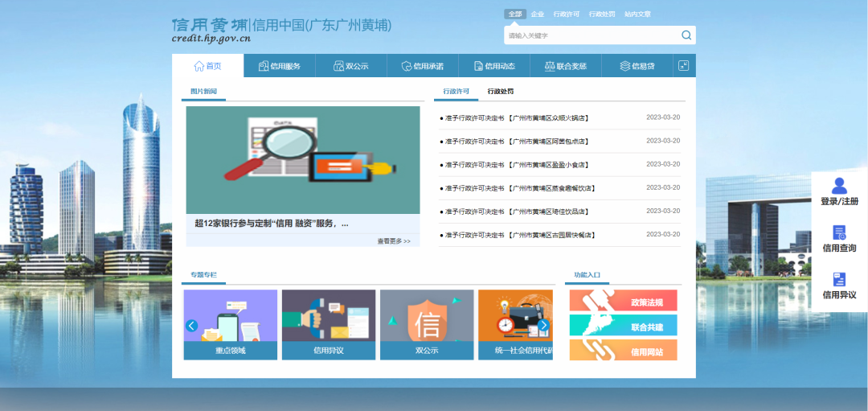Open the 信用服务 navigation item
Viewport: 868px width, 411px height.
coord(280,66)
